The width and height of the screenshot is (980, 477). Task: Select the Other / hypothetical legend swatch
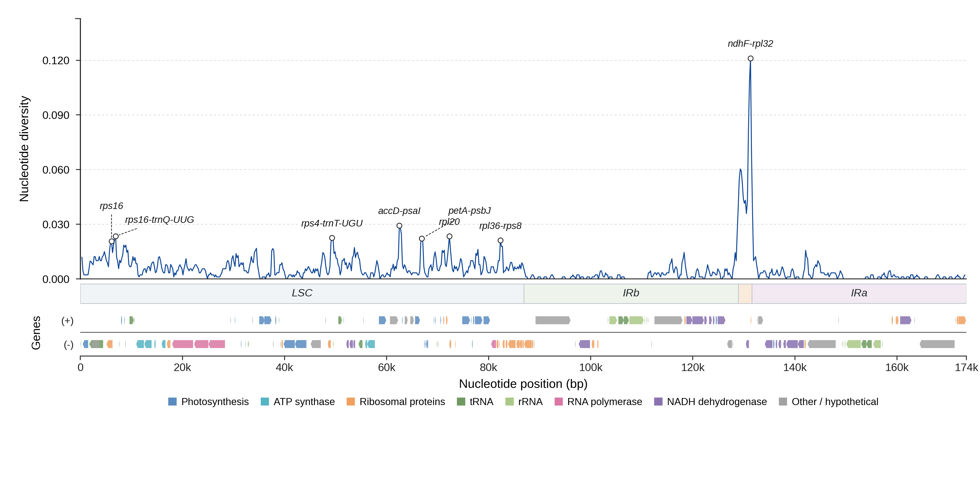[x=783, y=402]
